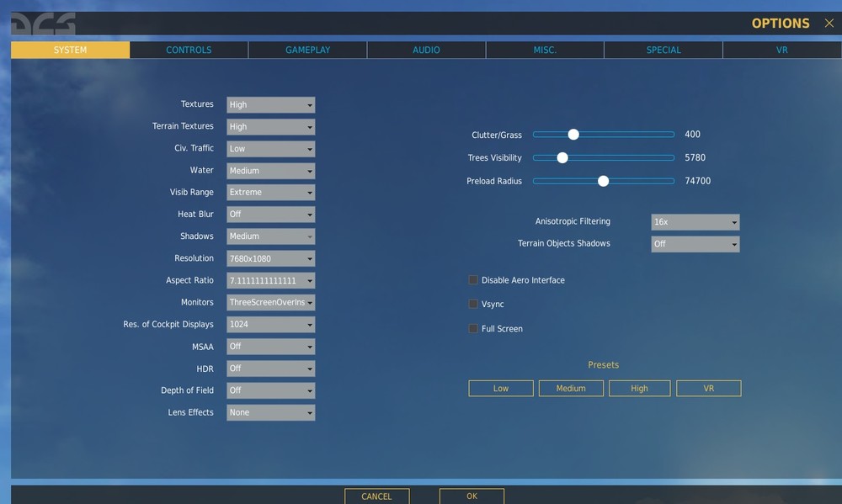
Task: Click the Trees Visibility slider handle
Action: (x=562, y=157)
